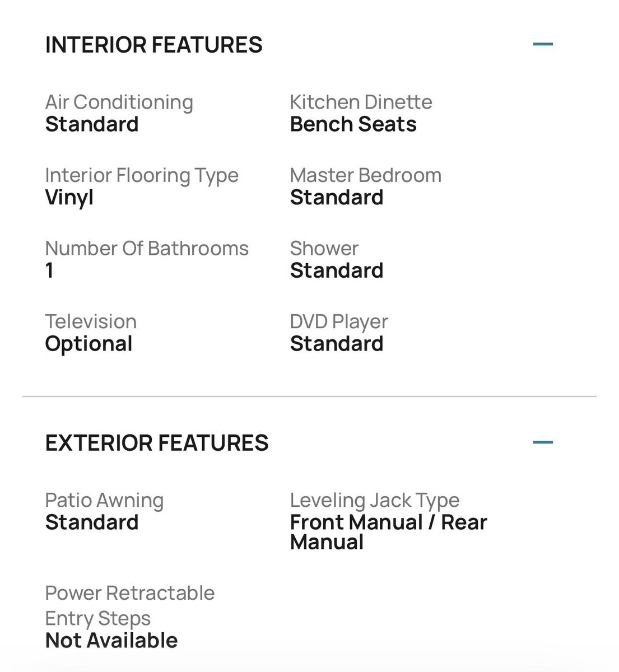Image resolution: width=619 pixels, height=672 pixels.
Task: Click the Shower feature label
Action: 324,248
